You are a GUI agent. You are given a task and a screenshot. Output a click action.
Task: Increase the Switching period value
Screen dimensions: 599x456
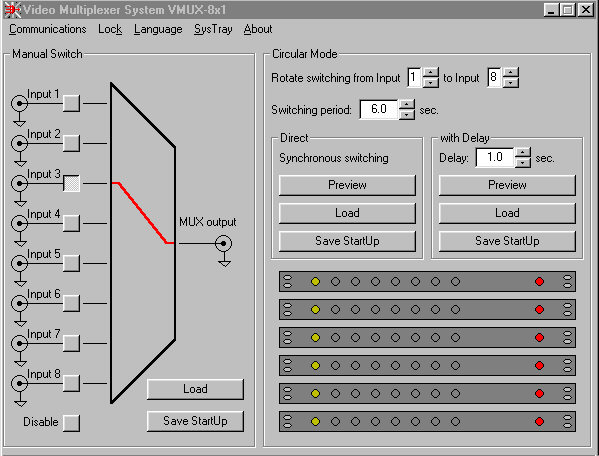click(x=407, y=105)
